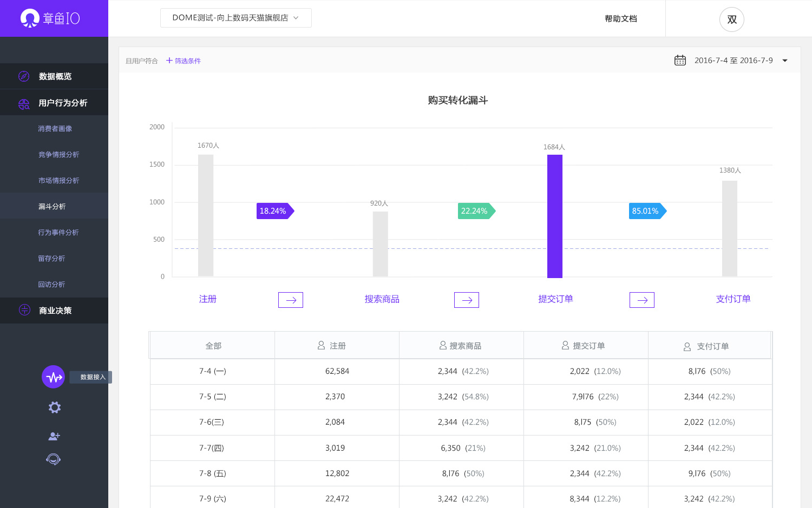Click the plus icon for 筛选条件
This screenshot has width=812, height=508.
(169, 61)
